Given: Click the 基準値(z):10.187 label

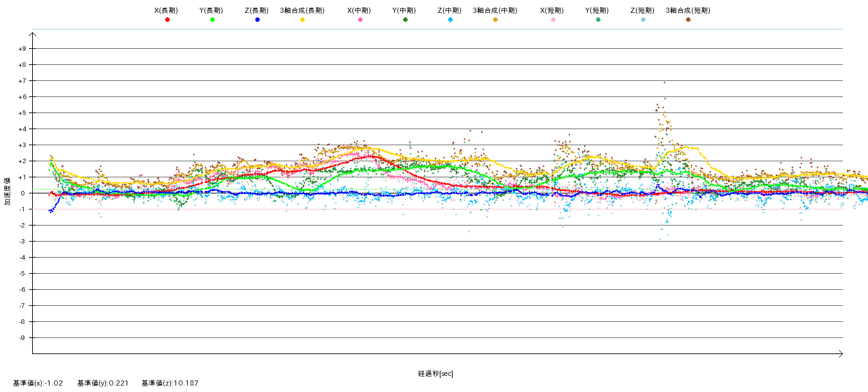Looking at the screenshot, I should 170,383.
